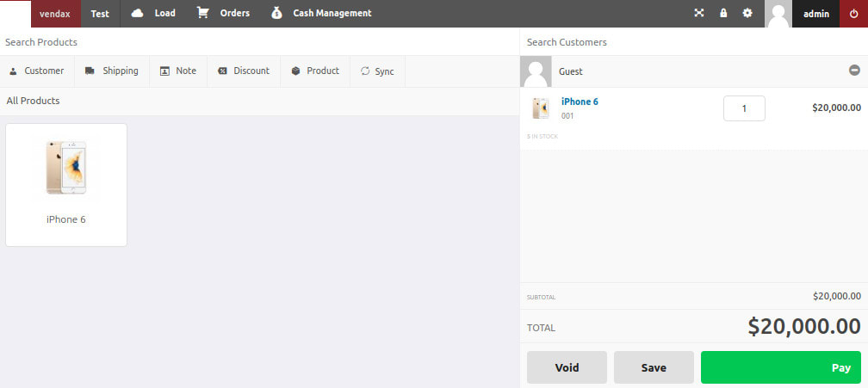Select the large total amount

pos(804,326)
